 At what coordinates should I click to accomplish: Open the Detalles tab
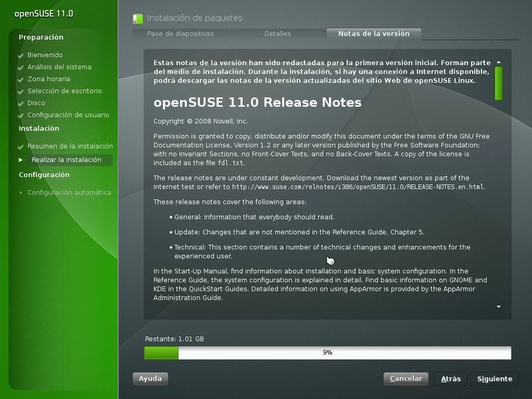pyautogui.click(x=277, y=34)
